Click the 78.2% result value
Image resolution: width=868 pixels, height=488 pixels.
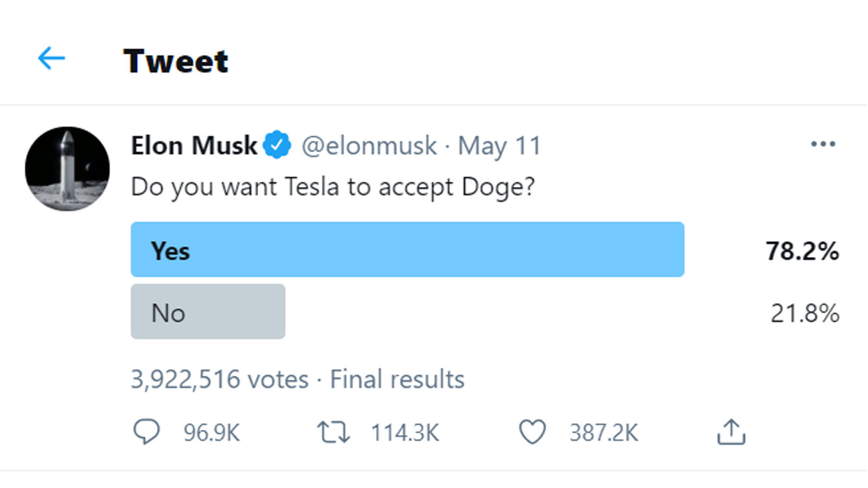pyautogui.click(x=802, y=251)
